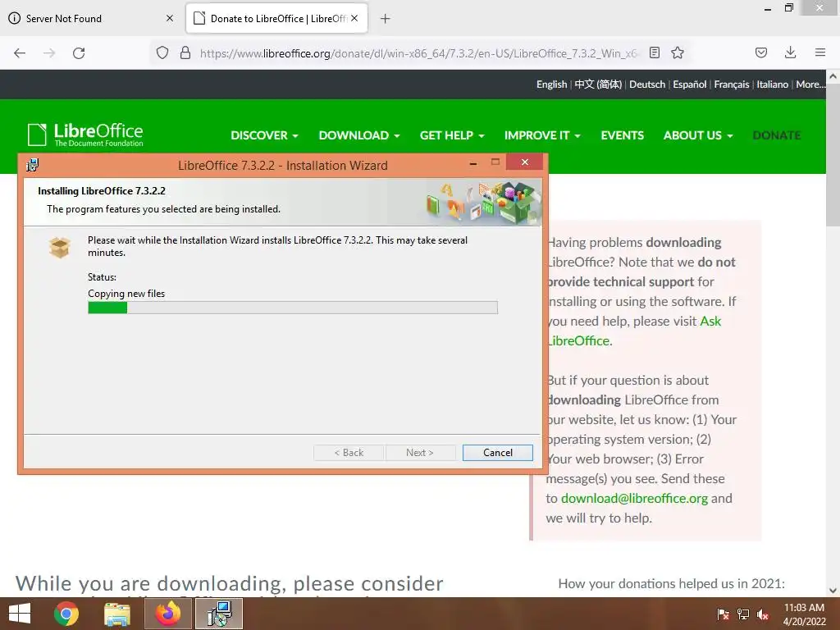Open Action Center flag tray icon

(724, 614)
